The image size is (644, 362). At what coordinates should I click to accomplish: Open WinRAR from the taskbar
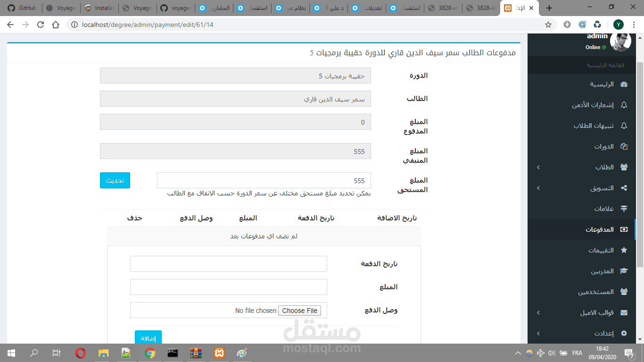click(196, 353)
